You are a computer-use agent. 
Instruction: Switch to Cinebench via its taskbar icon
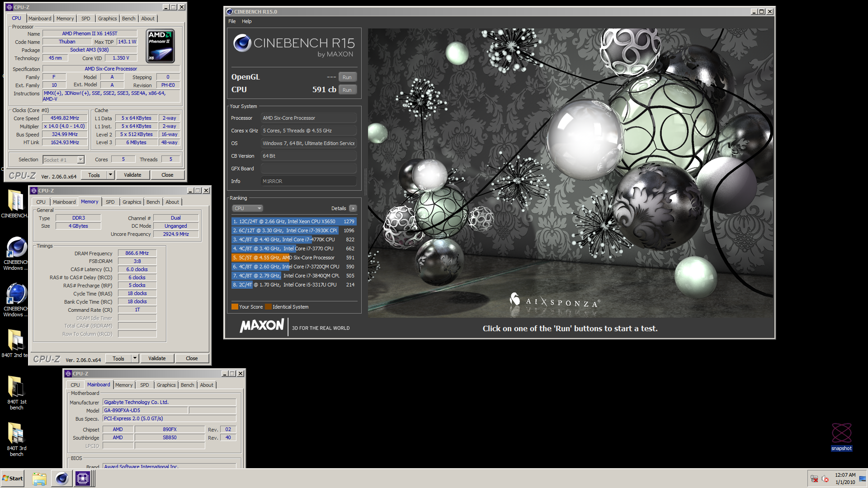point(61,479)
